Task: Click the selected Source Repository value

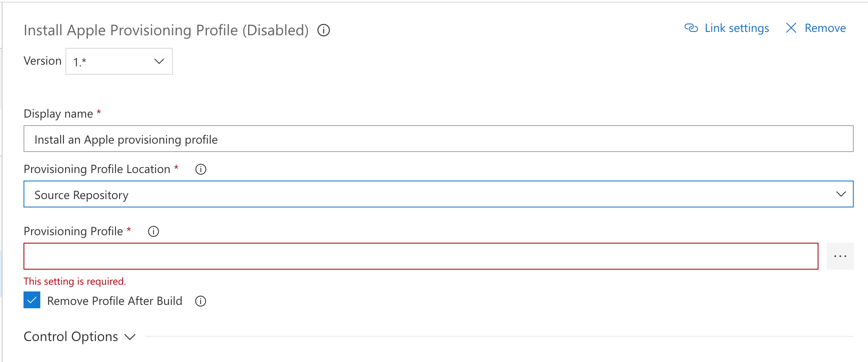Action: tap(82, 194)
